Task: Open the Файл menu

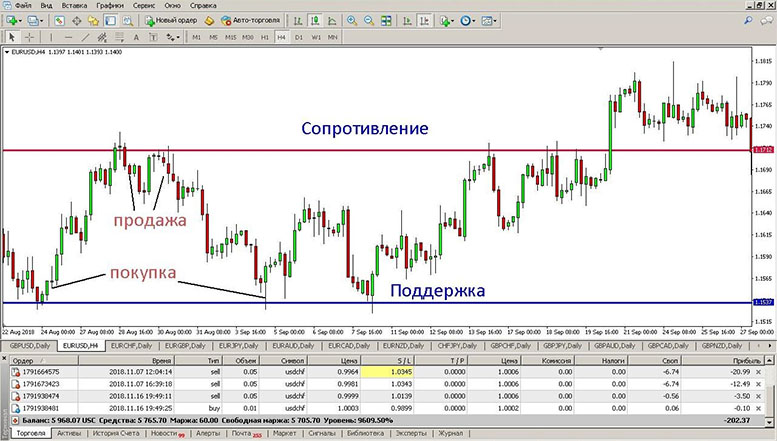Action: [x=23, y=5]
